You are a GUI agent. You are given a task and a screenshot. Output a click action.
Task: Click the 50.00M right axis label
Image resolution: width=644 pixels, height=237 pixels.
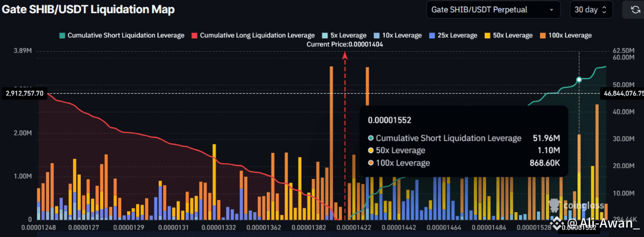[623, 84]
